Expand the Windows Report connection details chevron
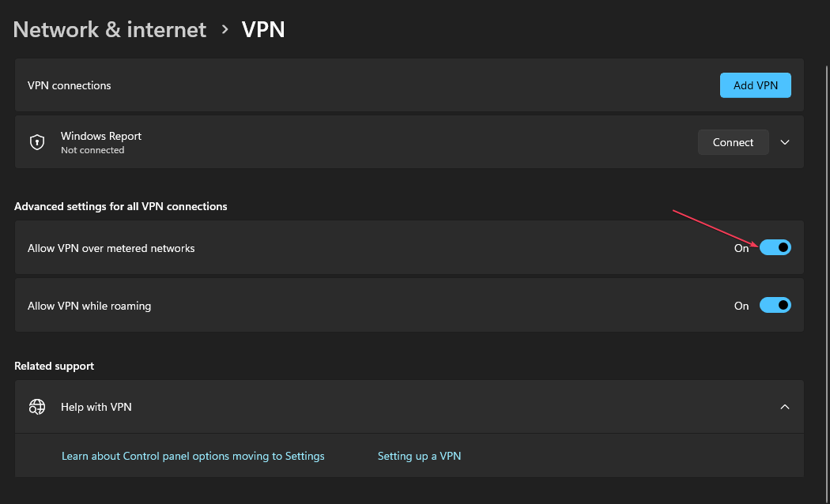Screen dimensions: 830x504 [x=784, y=142]
